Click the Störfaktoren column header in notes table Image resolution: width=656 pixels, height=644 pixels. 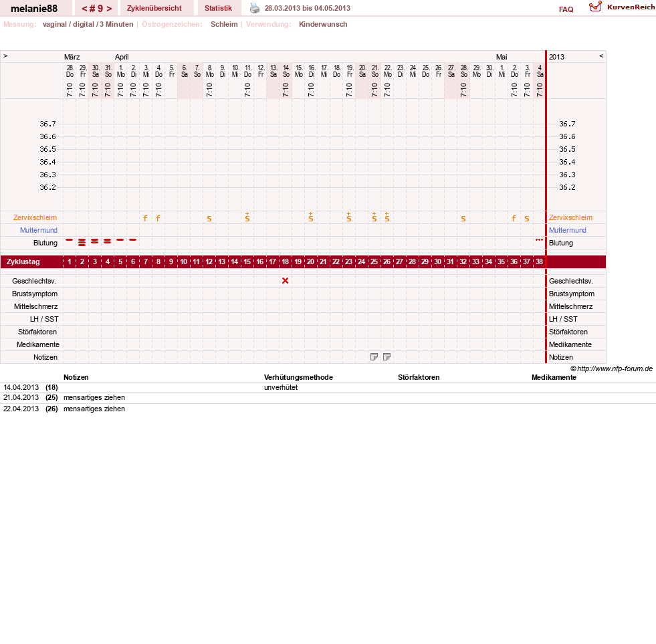pyautogui.click(x=419, y=377)
